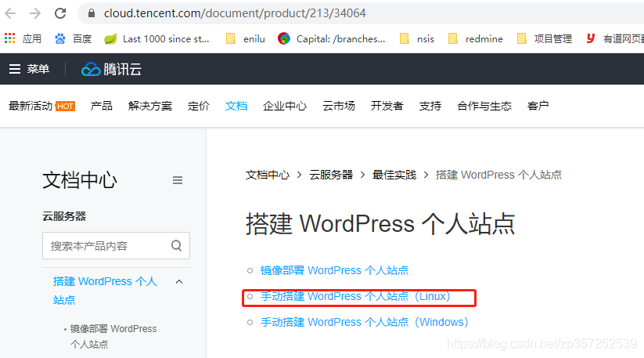Screen dimensions: 644x358
Task: Go back with the browser back arrow
Action: pyautogui.click(x=10, y=13)
